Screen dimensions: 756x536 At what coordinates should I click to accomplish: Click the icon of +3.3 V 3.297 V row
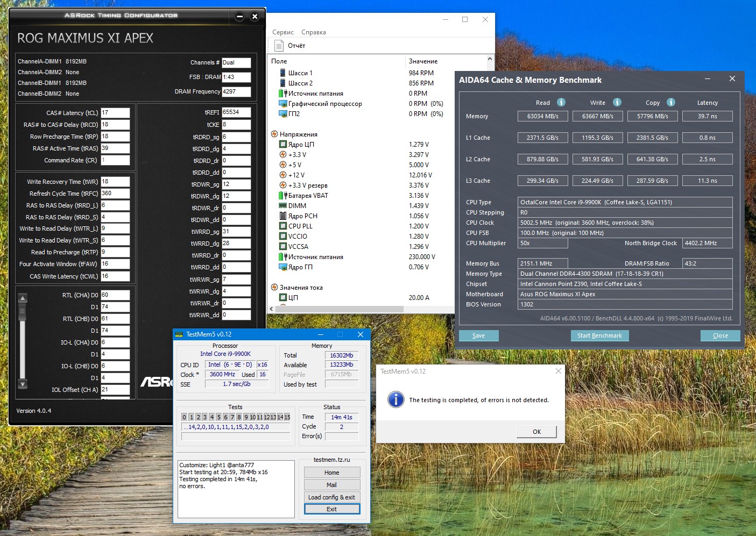point(282,154)
